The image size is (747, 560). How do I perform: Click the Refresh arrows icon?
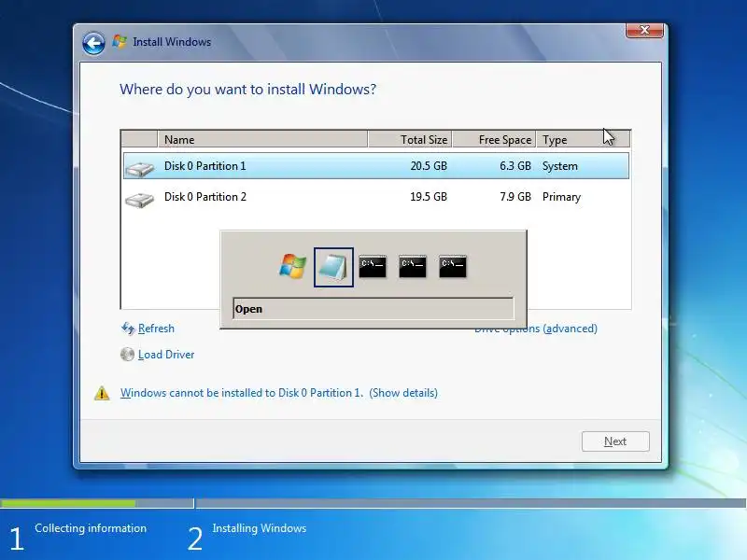(128, 329)
